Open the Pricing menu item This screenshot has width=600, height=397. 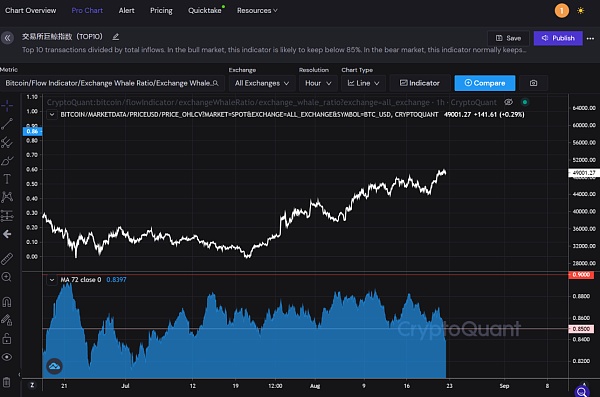(161, 11)
